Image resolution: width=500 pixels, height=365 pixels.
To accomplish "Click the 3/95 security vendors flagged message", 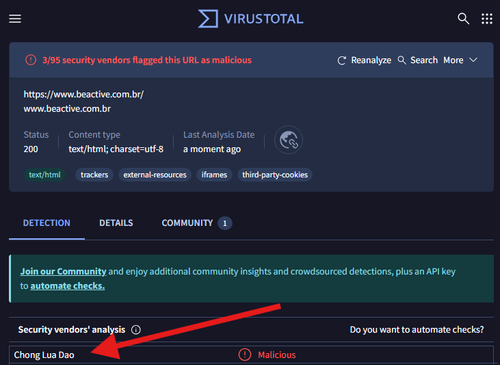I will coord(147,60).
